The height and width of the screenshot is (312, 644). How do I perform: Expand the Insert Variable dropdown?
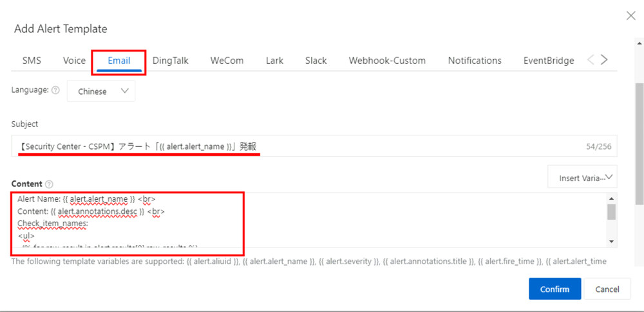click(x=582, y=177)
